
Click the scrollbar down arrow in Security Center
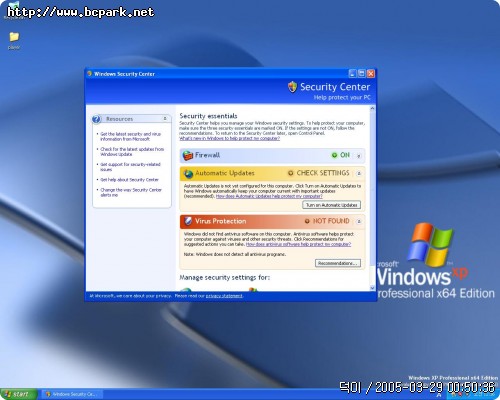(x=373, y=288)
